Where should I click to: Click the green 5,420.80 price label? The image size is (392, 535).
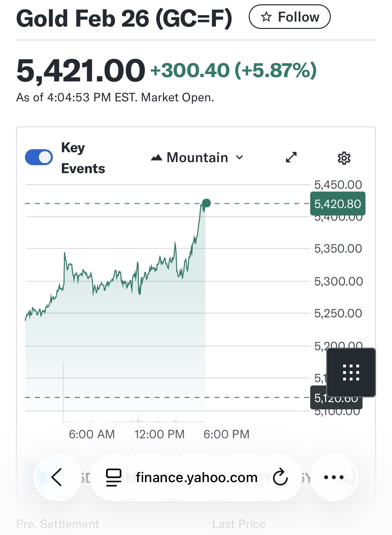click(337, 204)
